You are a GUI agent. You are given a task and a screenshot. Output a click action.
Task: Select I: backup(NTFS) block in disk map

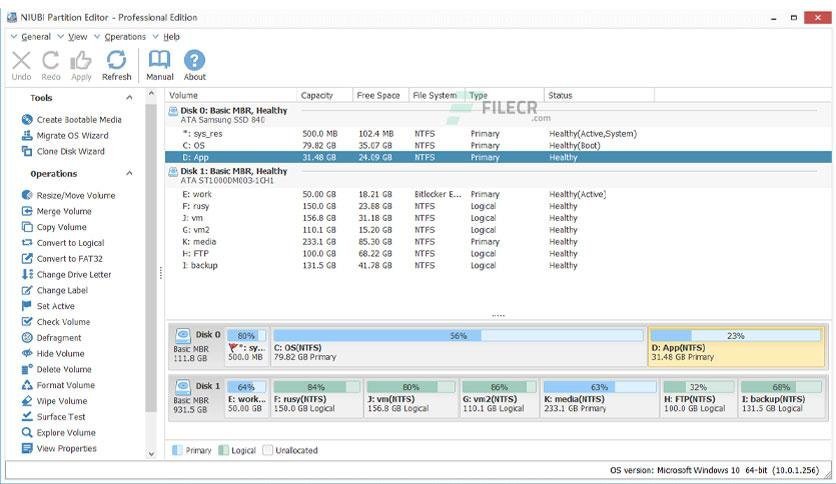782,397
